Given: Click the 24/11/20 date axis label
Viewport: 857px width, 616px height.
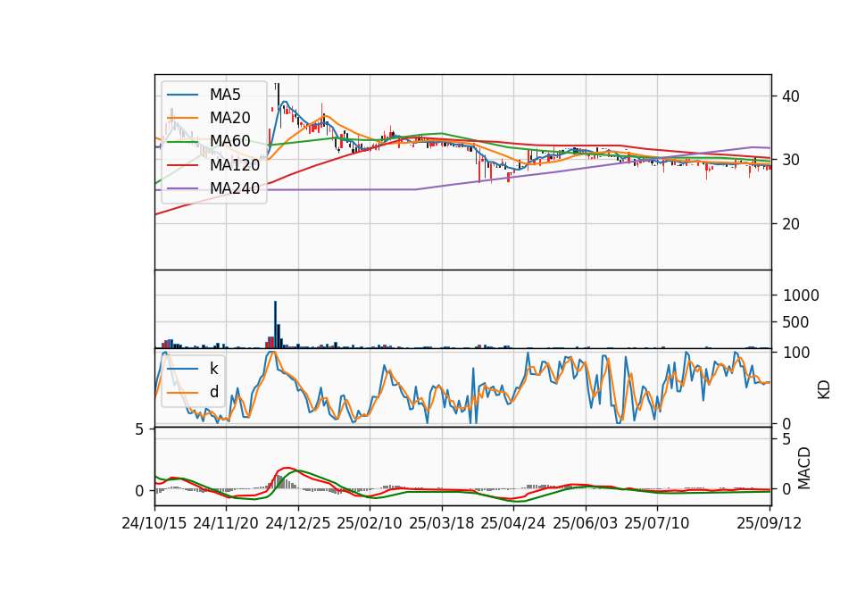Looking at the screenshot, I should pyautogui.click(x=226, y=523).
